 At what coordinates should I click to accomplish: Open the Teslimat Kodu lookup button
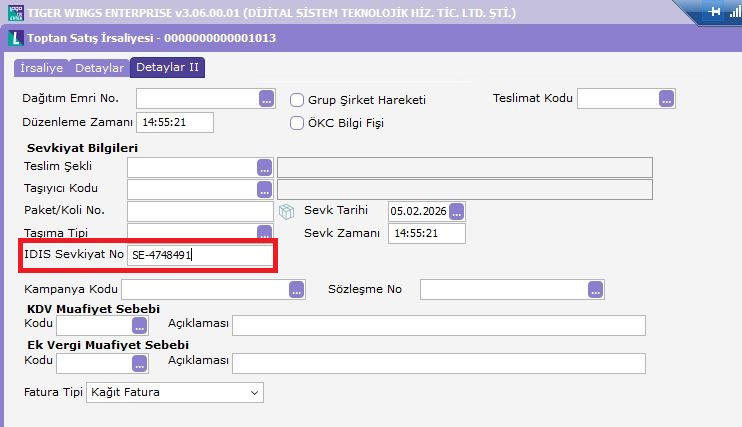coord(666,98)
